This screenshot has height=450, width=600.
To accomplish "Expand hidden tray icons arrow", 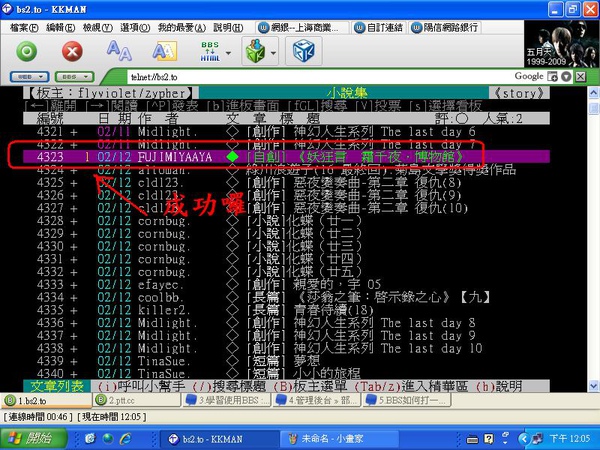I will pos(523,439).
